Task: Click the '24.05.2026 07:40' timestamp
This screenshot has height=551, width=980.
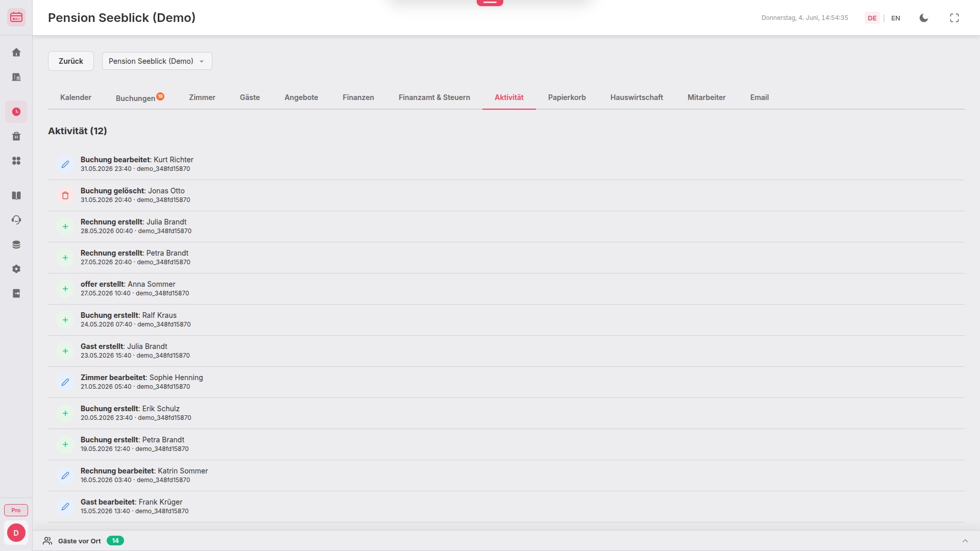Action: pyautogui.click(x=107, y=324)
